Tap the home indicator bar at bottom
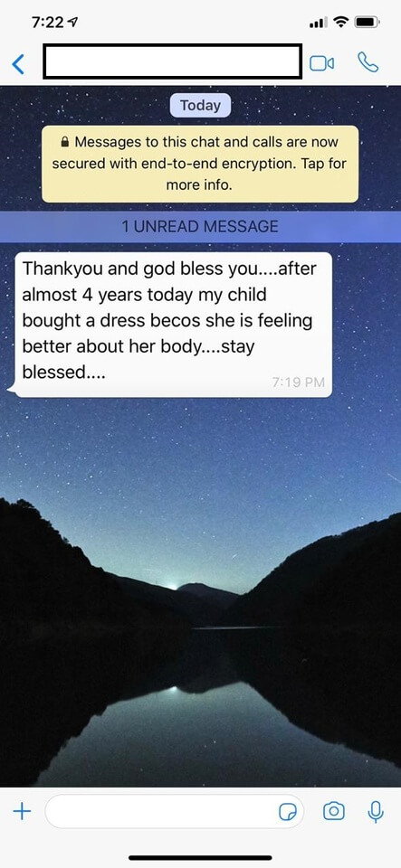401x868 pixels. coord(201,857)
